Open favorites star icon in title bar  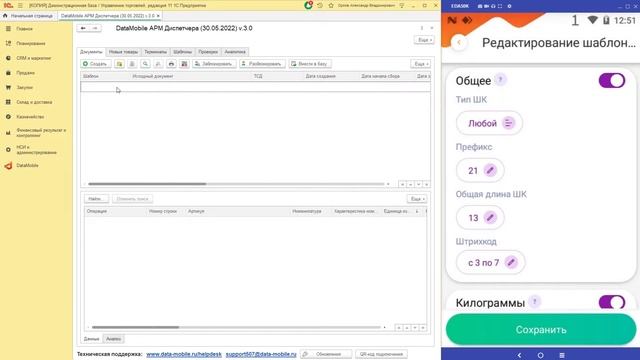pos(331,5)
